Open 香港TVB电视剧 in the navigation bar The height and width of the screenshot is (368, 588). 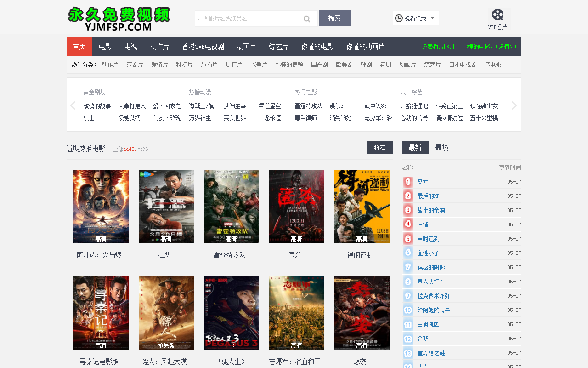tap(203, 46)
